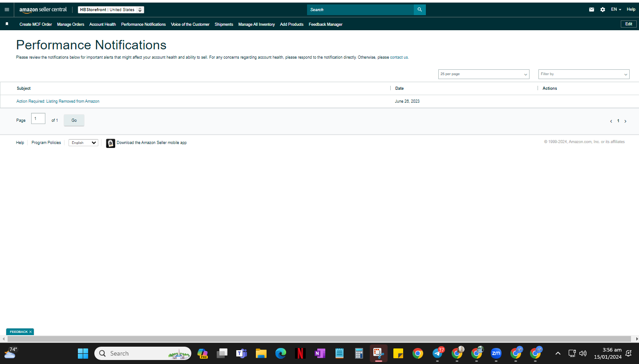
Task: Open Netflix from the taskbar
Action: (300, 353)
